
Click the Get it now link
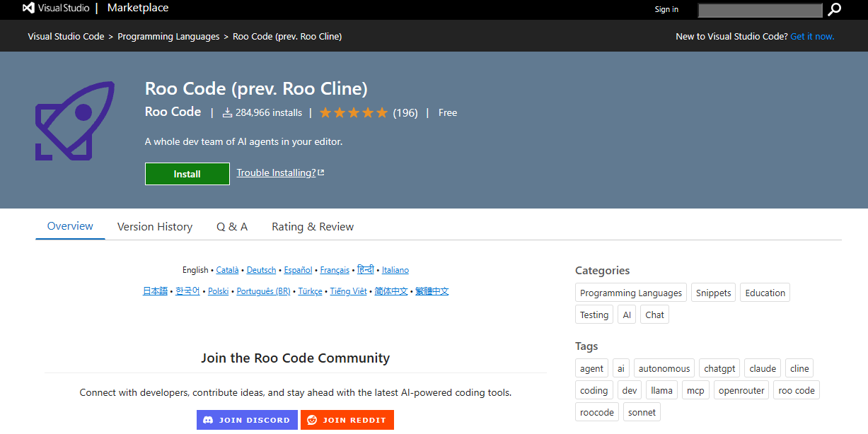pos(812,37)
